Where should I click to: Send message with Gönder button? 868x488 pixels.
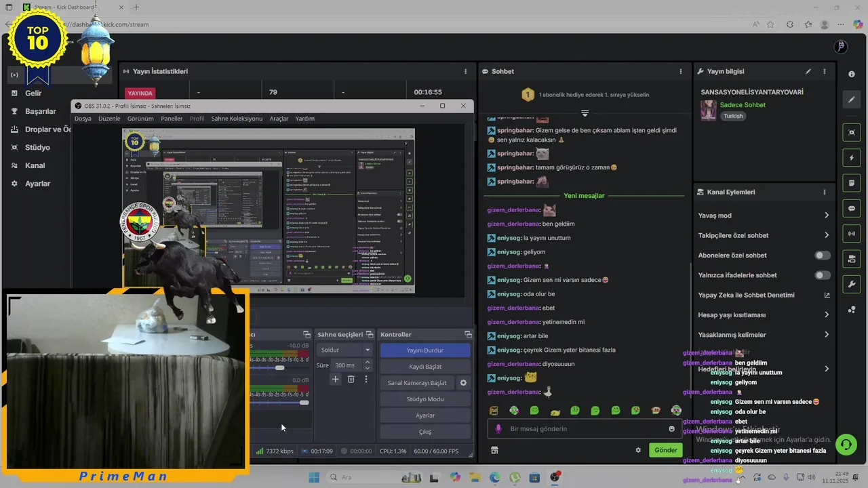(x=665, y=450)
